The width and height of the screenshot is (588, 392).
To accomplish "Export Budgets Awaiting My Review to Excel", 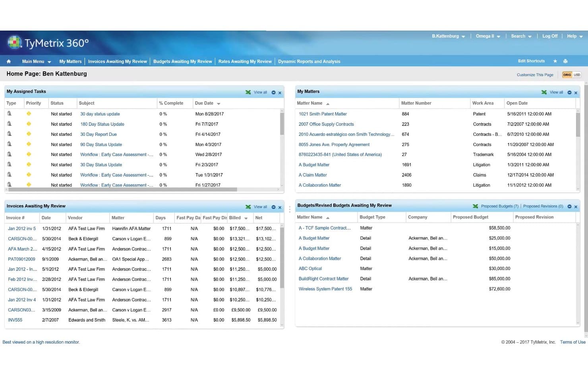I will click(x=475, y=206).
